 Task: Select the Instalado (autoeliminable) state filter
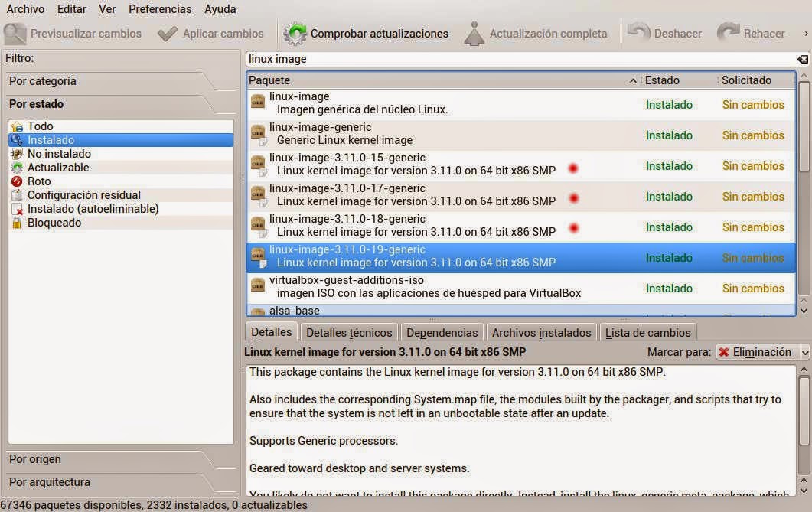pos(121,209)
